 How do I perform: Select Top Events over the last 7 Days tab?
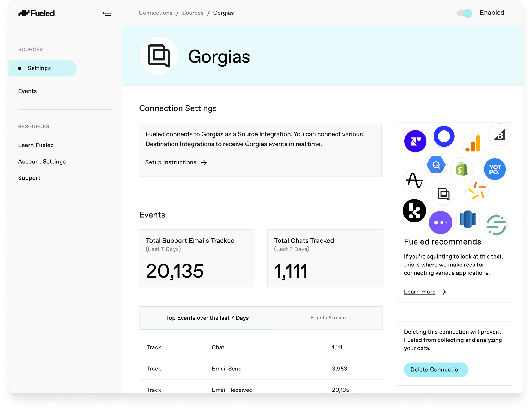207,318
